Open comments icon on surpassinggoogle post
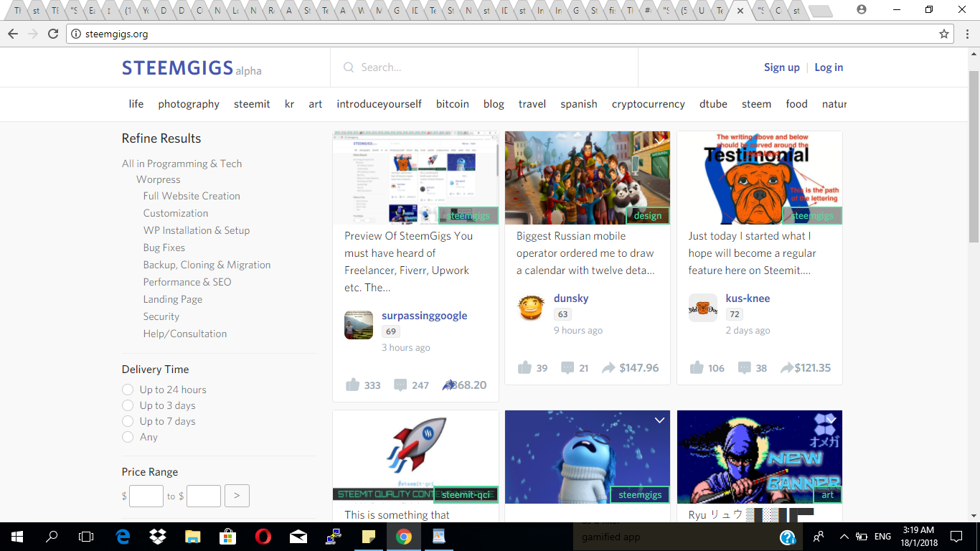Screen dimensions: 980x551 pyautogui.click(x=400, y=385)
